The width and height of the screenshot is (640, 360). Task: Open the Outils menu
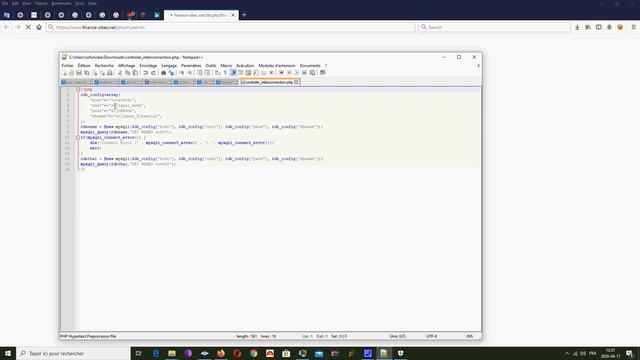[x=211, y=66]
